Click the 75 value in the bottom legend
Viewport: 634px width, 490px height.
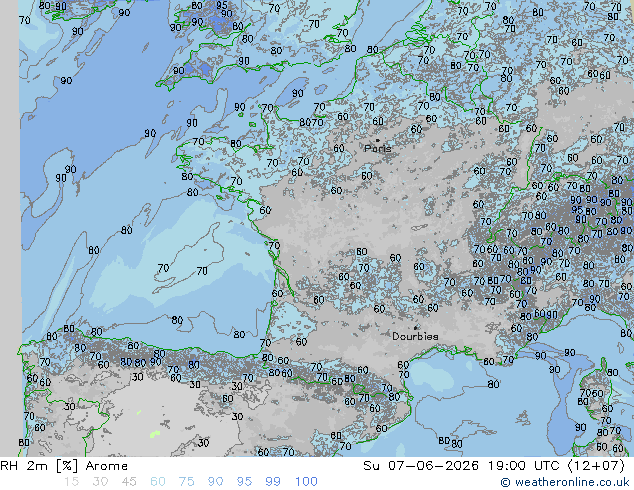(x=186, y=482)
